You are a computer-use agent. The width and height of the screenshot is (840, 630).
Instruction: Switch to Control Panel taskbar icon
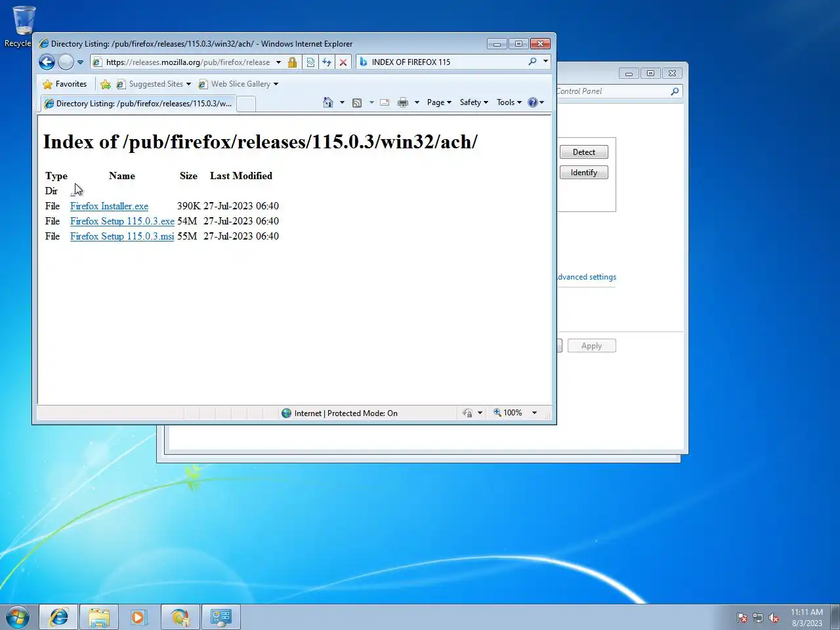220,618
